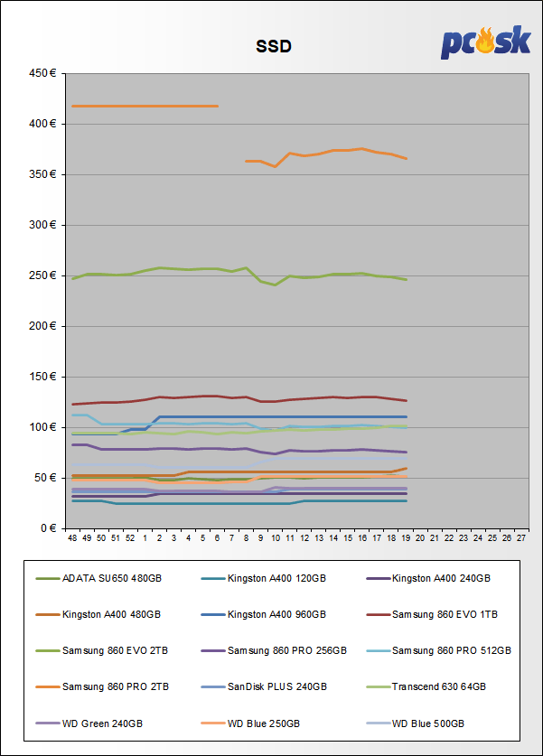Click the 100 € axis label

42,427
